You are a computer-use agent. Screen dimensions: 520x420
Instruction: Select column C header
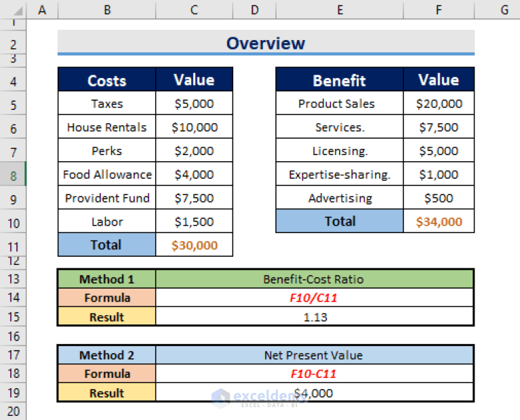point(194,9)
